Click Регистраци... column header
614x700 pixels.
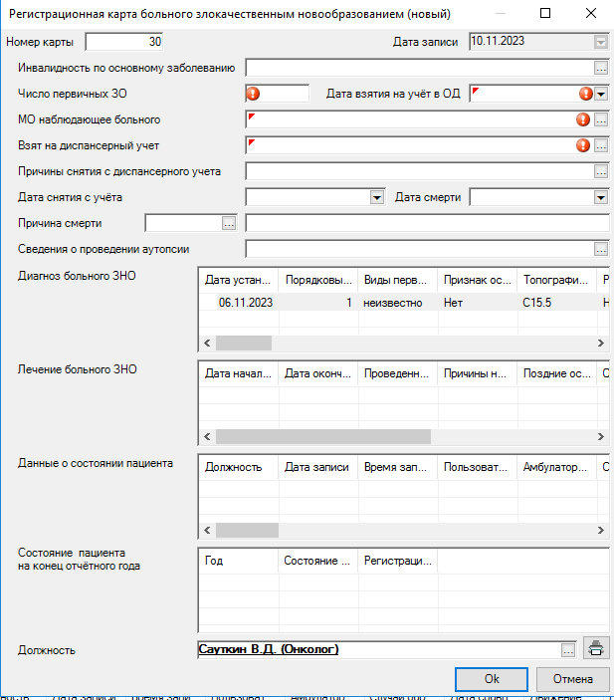coord(398,562)
